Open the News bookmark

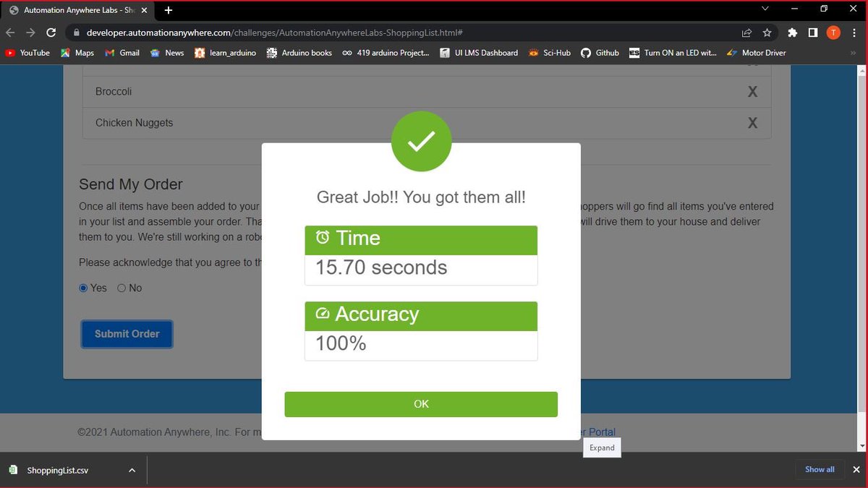(167, 53)
